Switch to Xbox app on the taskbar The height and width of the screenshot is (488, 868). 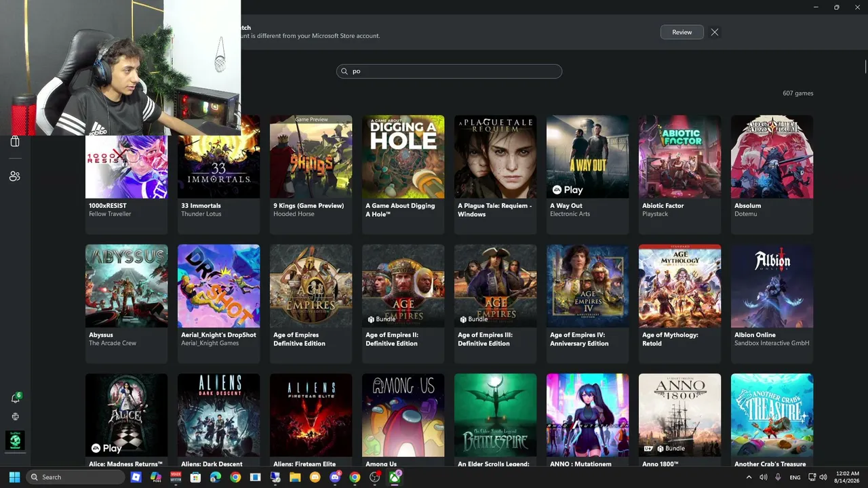395,477
